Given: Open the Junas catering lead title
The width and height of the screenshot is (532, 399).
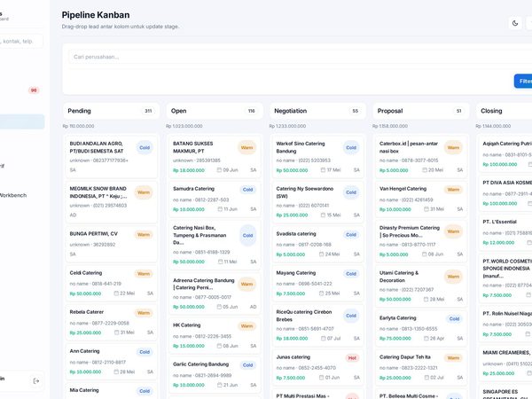Looking at the screenshot, I should [x=293, y=357].
